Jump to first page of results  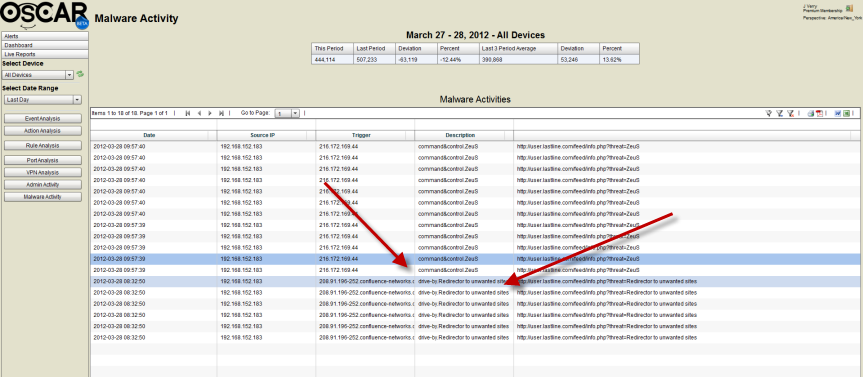[x=188, y=113]
